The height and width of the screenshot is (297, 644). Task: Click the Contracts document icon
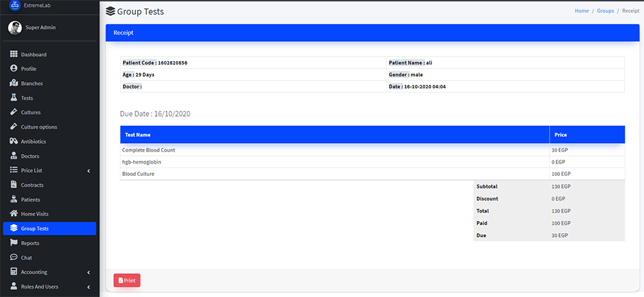pyautogui.click(x=14, y=185)
